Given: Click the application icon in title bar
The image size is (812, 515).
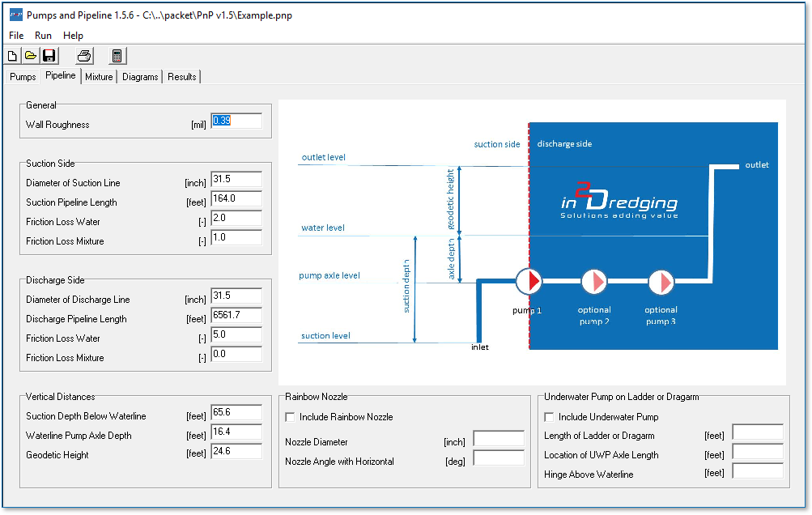Looking at the screenshot, I should coord(16,15).
